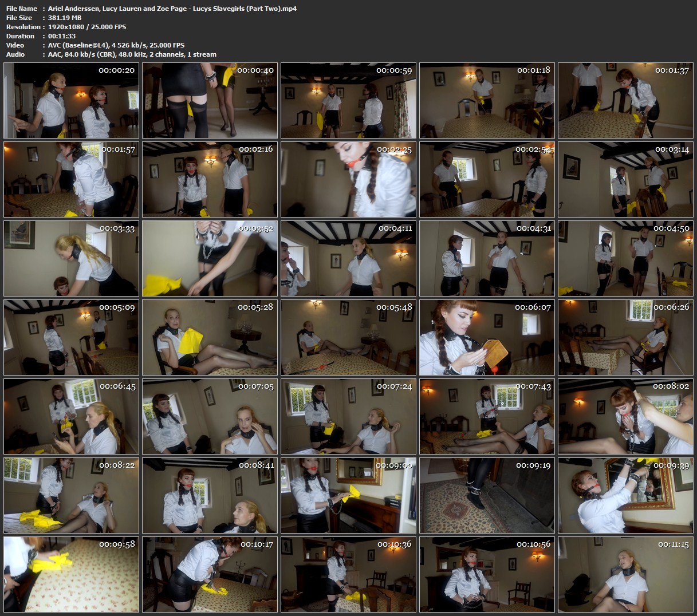Image resolution: width=697 pixels, height=616 pixels.
Task: Select the thumbnail stamped 00:00:20
Action: click(72, 101)
